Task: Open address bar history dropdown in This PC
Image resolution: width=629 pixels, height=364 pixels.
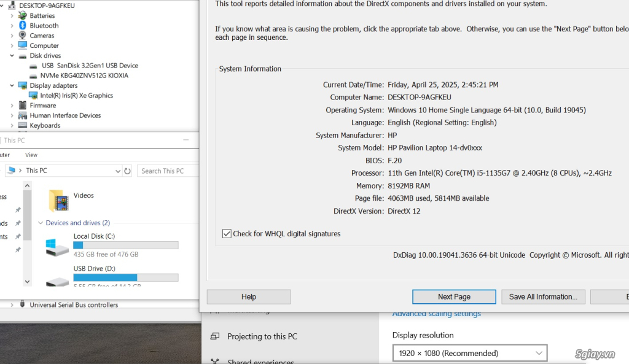Action: [117, 171]
